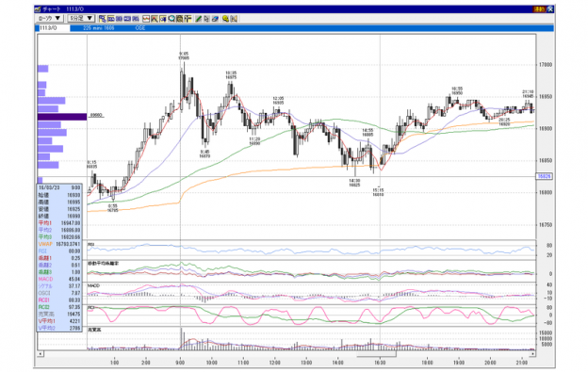Click the horizontal scrollbar right arrow
This screenshot has width=588, height=372.
point(532,354)
